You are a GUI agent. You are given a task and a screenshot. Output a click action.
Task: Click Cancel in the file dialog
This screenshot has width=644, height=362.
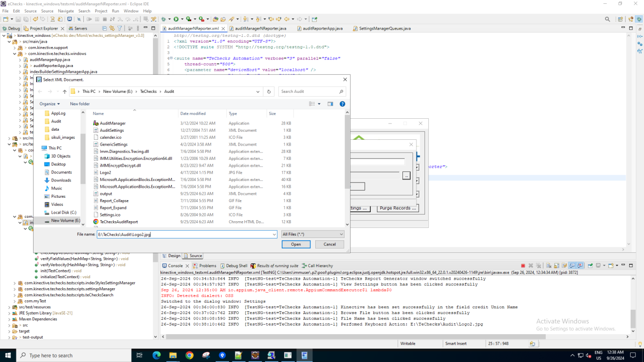click(329, 244)
